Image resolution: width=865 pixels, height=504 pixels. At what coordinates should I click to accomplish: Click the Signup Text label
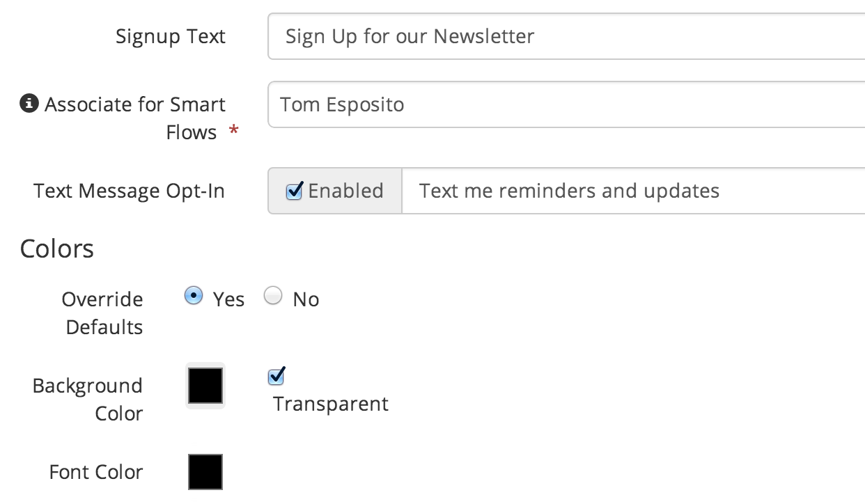[x=171, y=36]
